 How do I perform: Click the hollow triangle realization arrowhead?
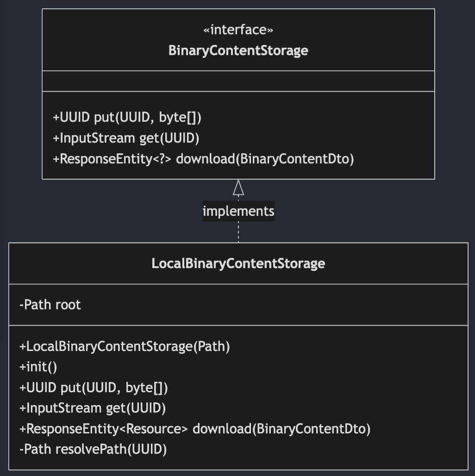click(x=238, y=188)
